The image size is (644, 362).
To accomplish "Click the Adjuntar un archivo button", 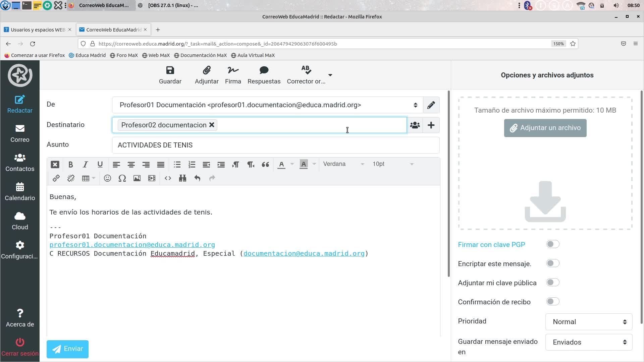I will [x=545, y=128].
